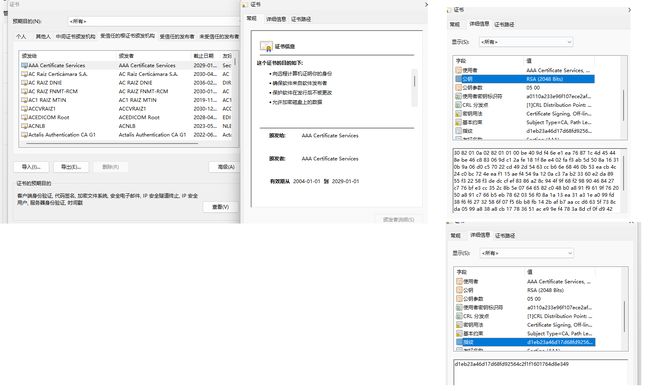Click the icon beside the ACCVRAIZ1 row
This screenshot has height=391, width=650.
point(24,109)
